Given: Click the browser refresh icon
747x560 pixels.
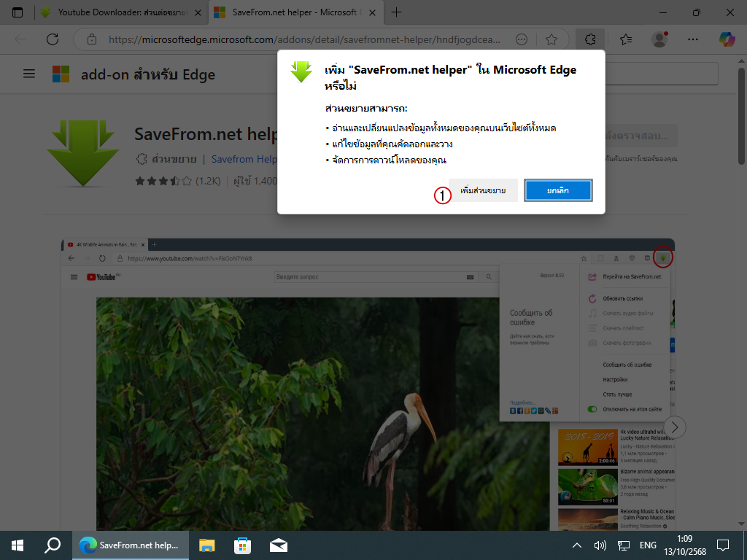Looking at the screenshot, I should point(53,39).
